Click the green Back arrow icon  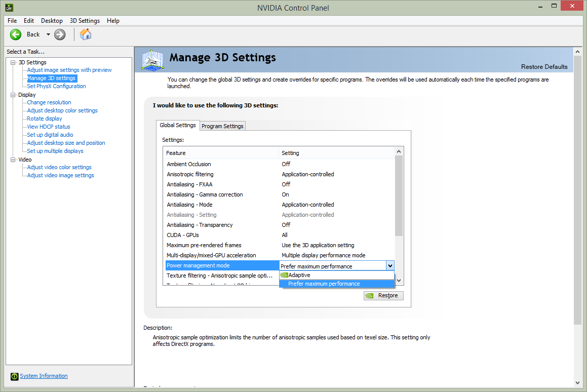click(16, 34)
